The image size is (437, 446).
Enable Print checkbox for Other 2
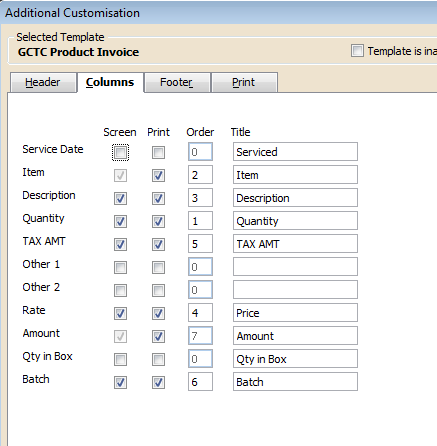point(158,290)
